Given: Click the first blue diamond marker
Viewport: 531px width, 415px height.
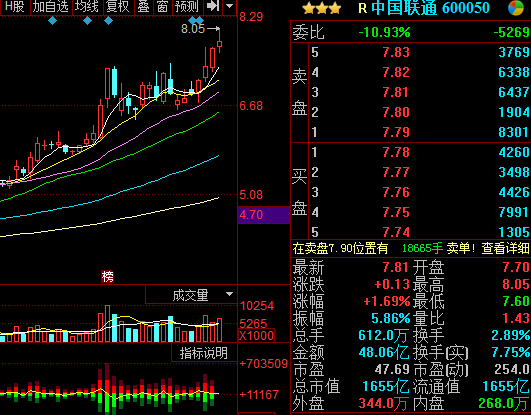Looking at the screenshot, I should pyautogui.click(x=52, y=21).
